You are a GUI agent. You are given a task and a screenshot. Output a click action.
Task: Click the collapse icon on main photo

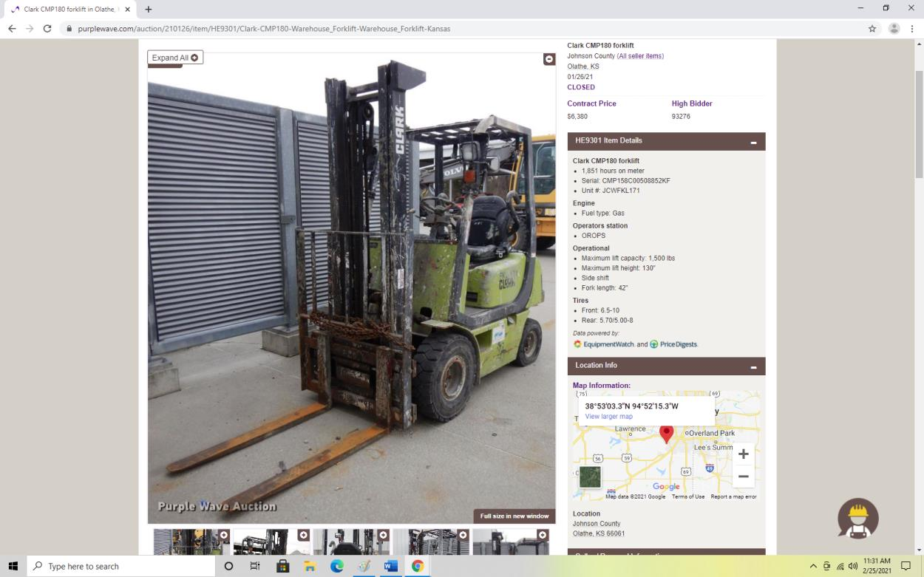[549, 59]
